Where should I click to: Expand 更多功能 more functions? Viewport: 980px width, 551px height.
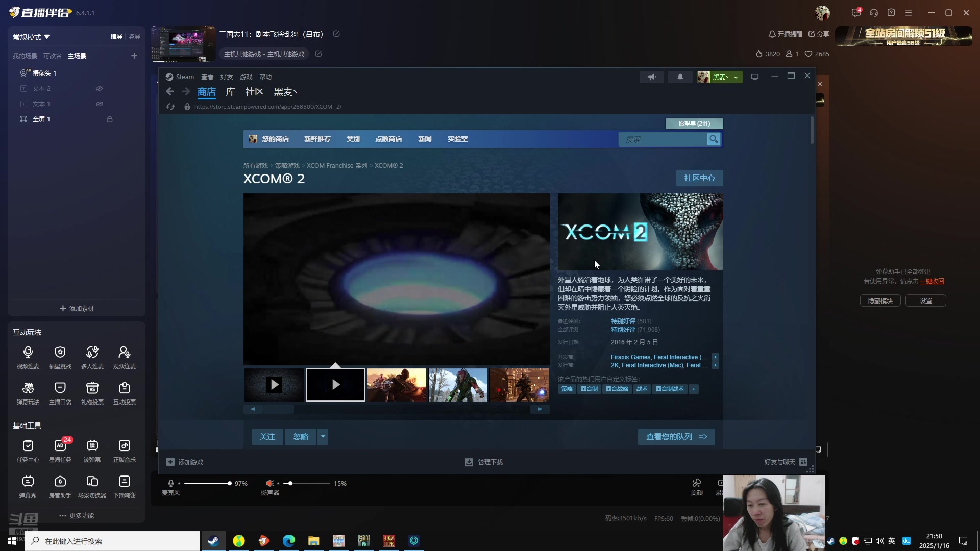[77, 515]
